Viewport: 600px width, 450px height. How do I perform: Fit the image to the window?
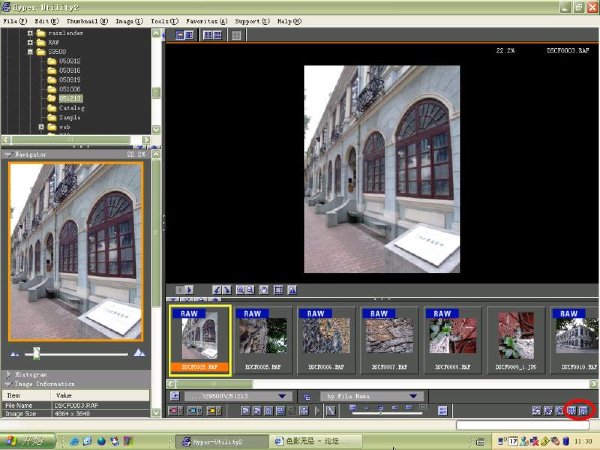click(278, 290)
